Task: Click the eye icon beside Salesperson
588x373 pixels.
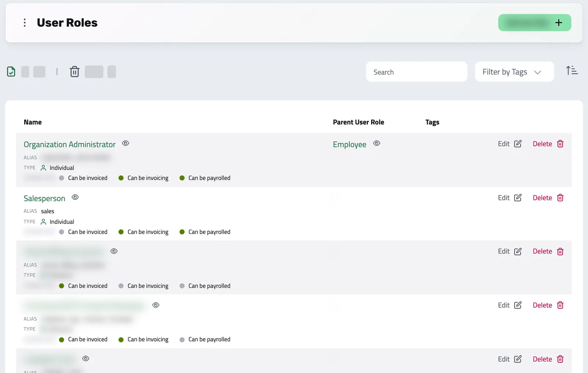Action: pos(75,197)
